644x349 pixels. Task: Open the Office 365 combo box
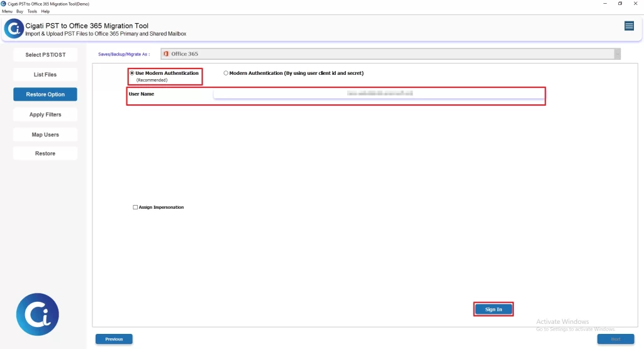point(390,54)
